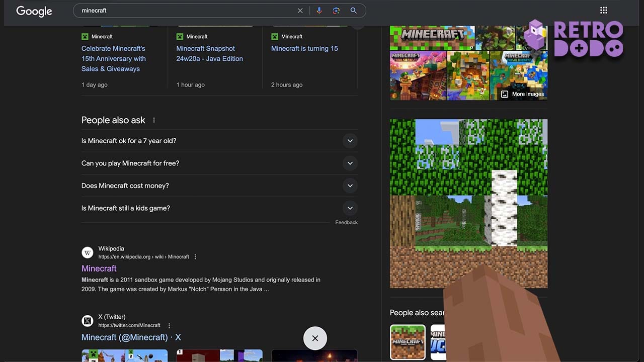Viewport: 644px width, 362px height.
Task: Click More images button
Action: point(522,94)
